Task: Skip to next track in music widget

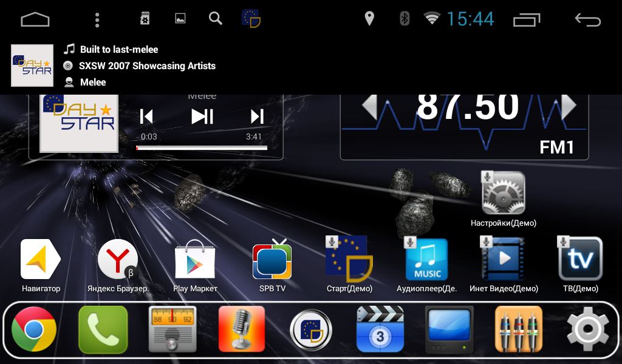Action: coord(257,116)
